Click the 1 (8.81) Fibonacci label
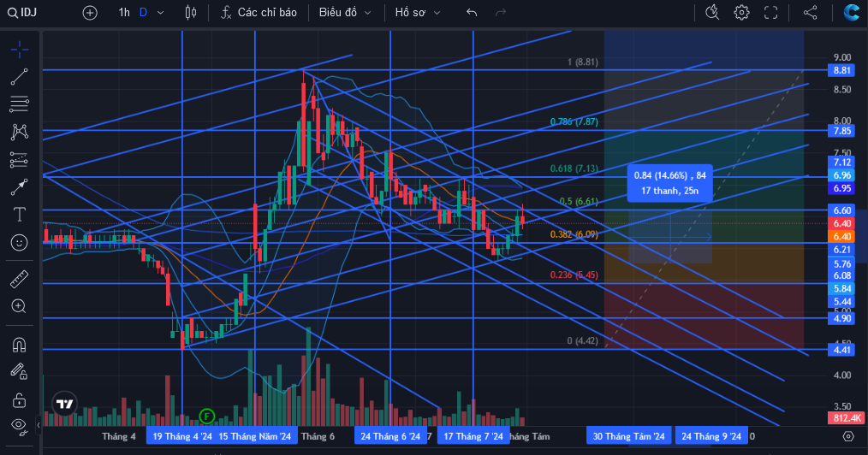This screenshot has height=455, width=868. [582, 62]
